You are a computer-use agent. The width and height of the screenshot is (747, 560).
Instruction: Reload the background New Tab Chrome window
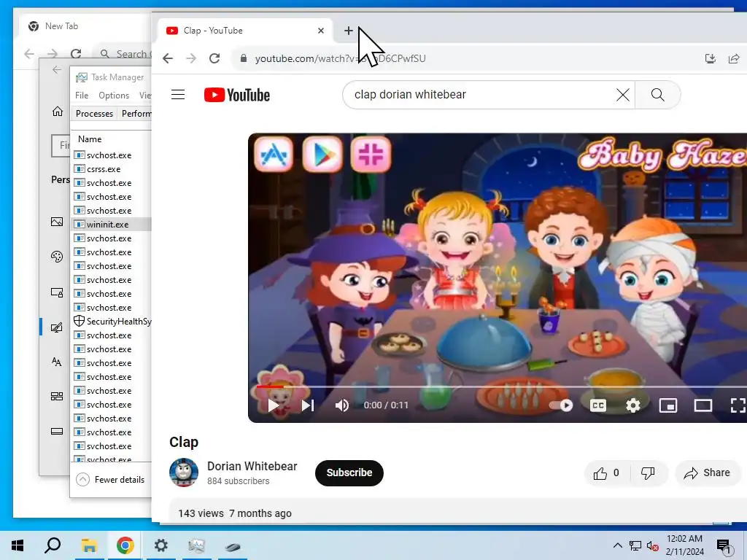click(x=76, y=54)
